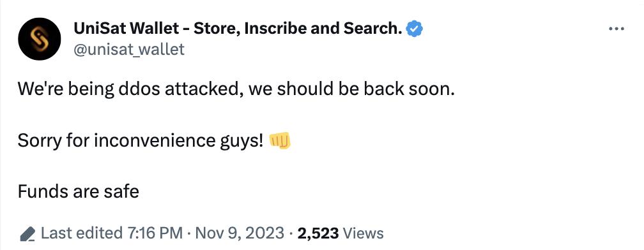Open the UniSat Wallet display name link
Image resolution: width=644 pixels, height=250 pixels.
pos(238,29)
